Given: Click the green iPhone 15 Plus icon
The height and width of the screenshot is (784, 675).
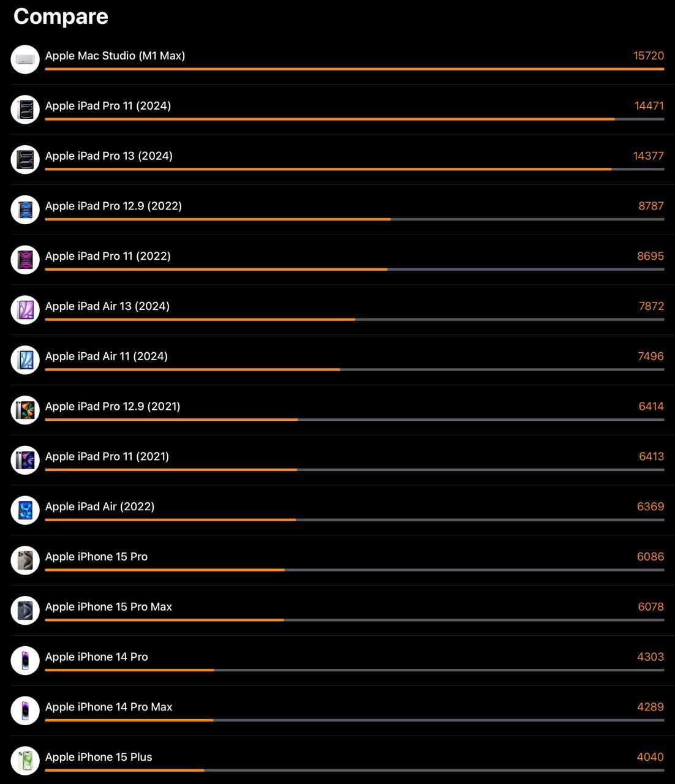Looking at the screenshot, I should click(x=25, y=761).
